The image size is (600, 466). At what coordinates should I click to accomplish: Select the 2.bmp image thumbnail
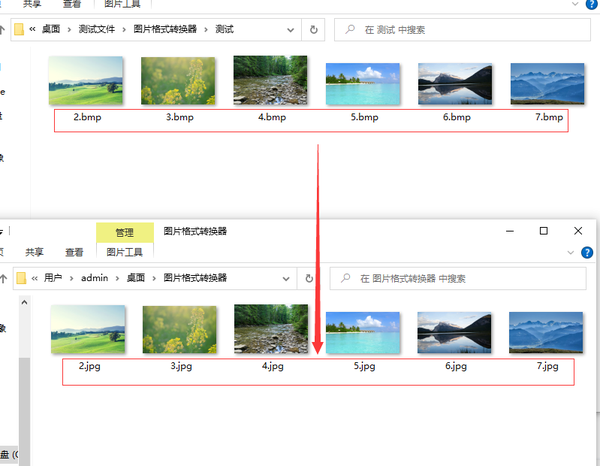[86, 81]
